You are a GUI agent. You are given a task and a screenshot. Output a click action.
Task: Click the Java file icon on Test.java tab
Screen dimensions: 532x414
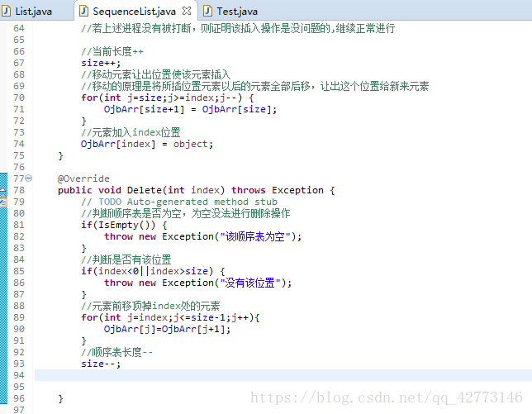pos(207,12)
